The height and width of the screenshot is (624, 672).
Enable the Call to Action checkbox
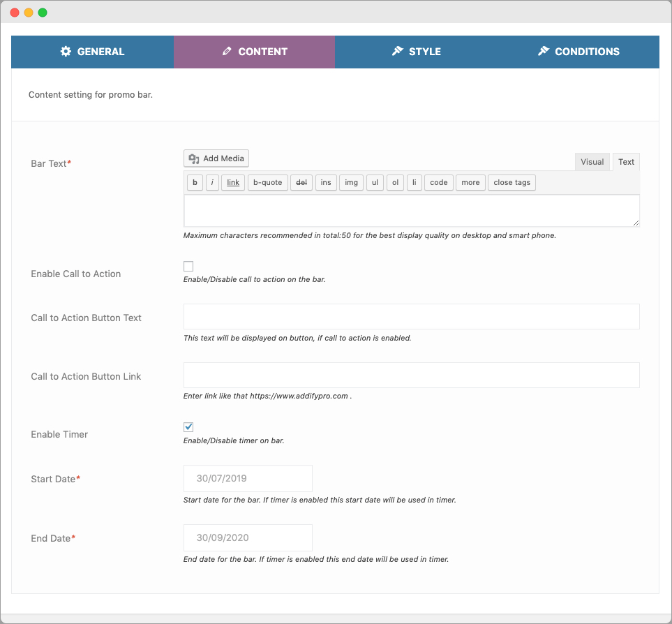click(188, 266)
